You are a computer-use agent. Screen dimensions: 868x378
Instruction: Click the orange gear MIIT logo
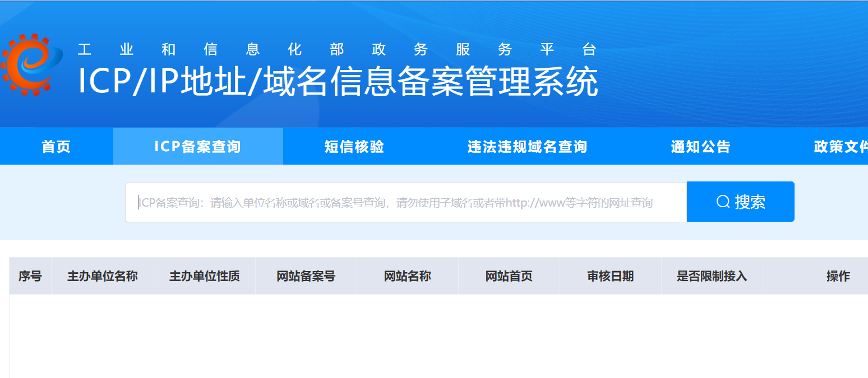coord(31,64)
